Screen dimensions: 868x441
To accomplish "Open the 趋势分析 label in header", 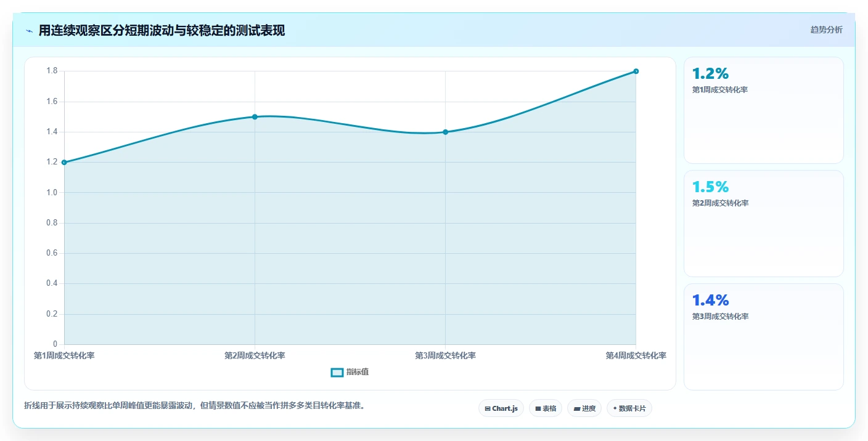I will pyautogui.click(x=826, y=30).
